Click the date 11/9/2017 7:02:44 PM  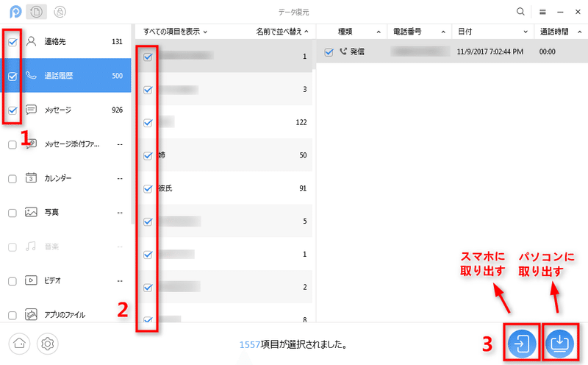(x=490, y=52)
